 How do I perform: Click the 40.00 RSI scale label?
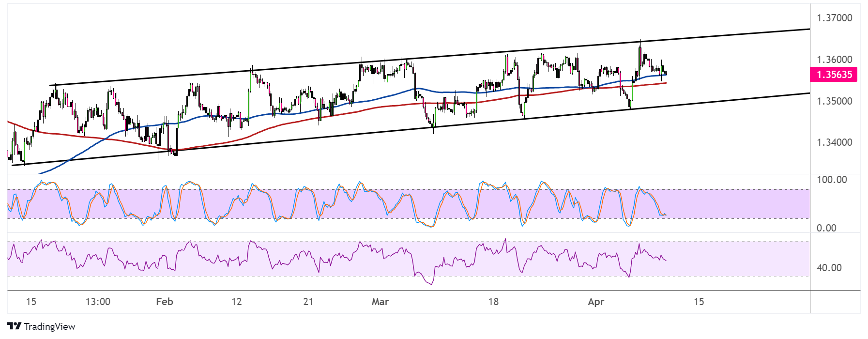tap(829, 268)
